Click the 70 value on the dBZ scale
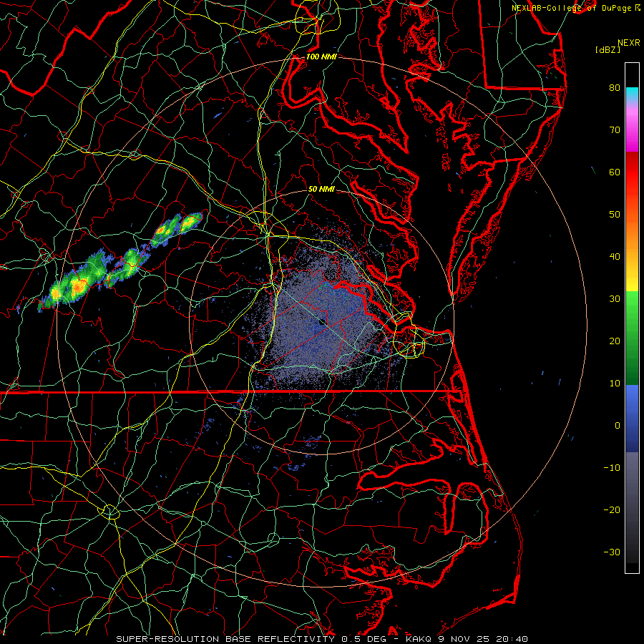This screenshot has width=644, height=644. [x=615, y=130]
